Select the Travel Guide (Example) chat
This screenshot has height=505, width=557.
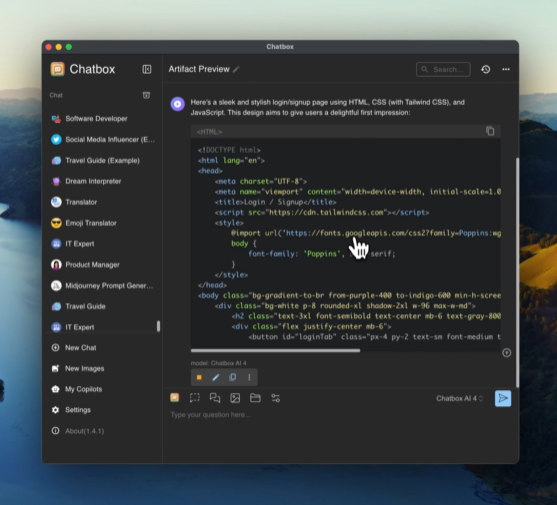(x=102, y=161)
